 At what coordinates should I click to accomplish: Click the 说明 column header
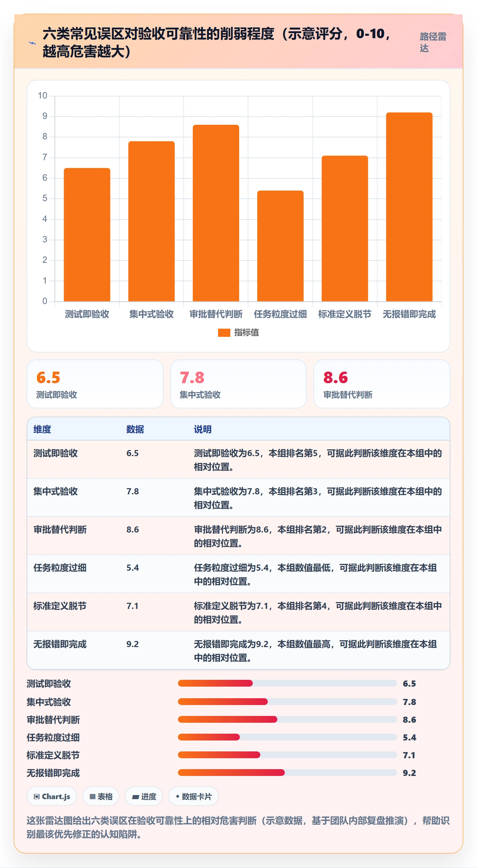[x=203, y=430]
